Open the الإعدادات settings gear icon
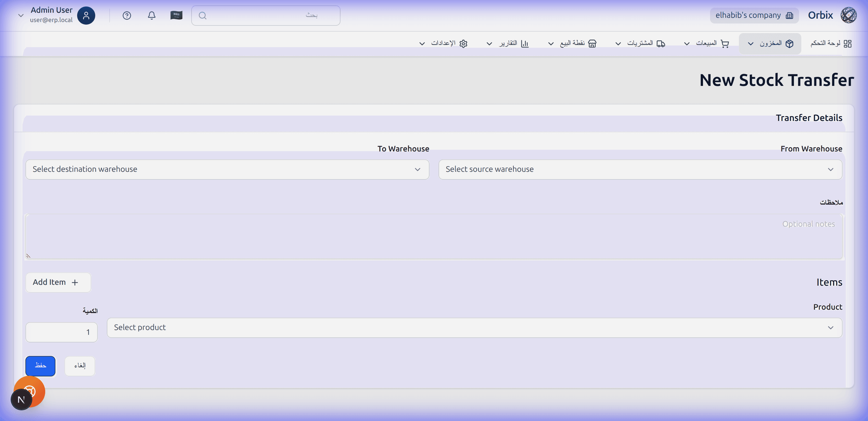 [464, 43]
